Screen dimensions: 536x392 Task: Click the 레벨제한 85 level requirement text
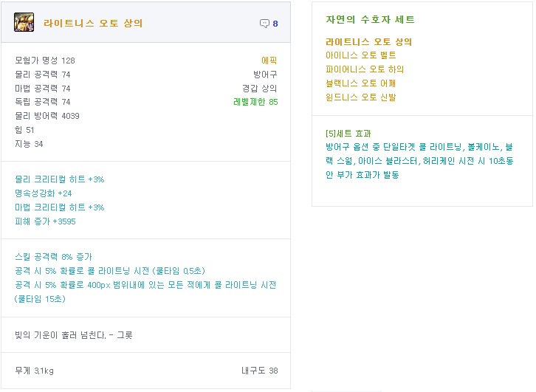click(x=255, y=102)
